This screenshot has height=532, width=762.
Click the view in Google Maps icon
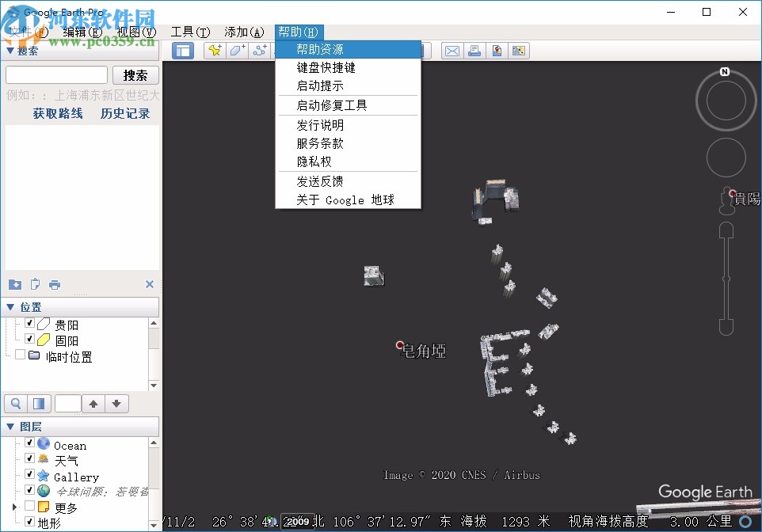point(497,51)
